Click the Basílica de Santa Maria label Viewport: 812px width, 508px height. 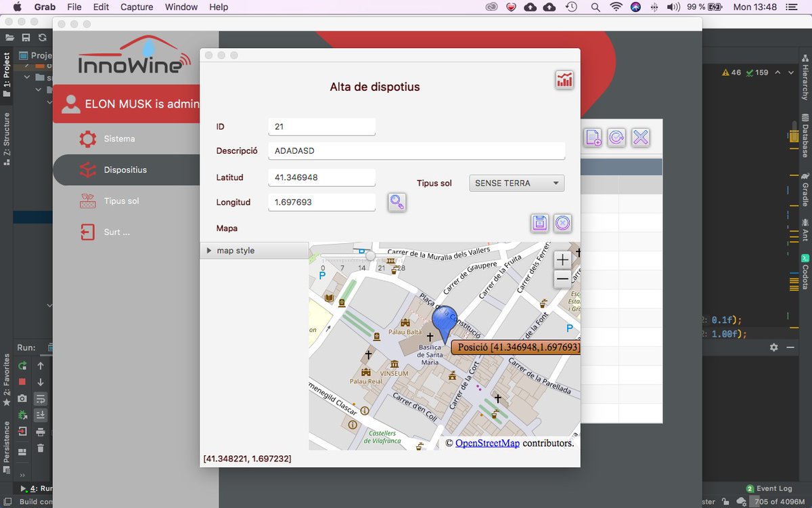click(x=431, y=356)
